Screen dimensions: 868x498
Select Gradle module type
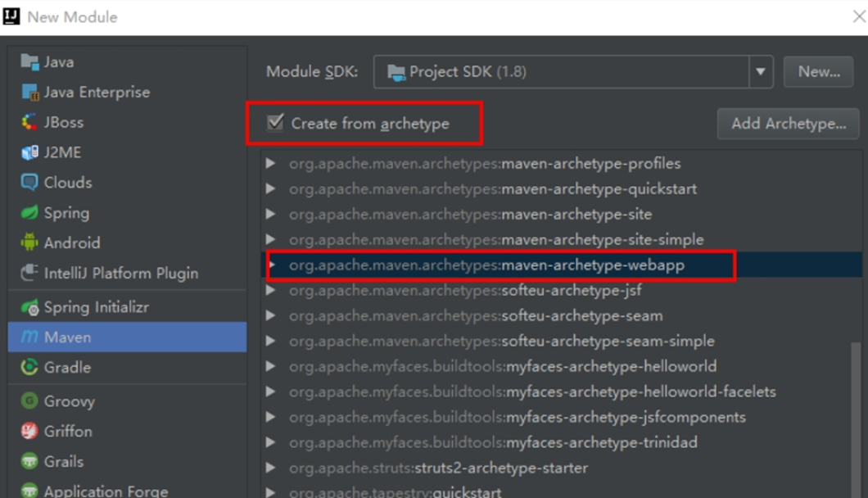(127, 367)
